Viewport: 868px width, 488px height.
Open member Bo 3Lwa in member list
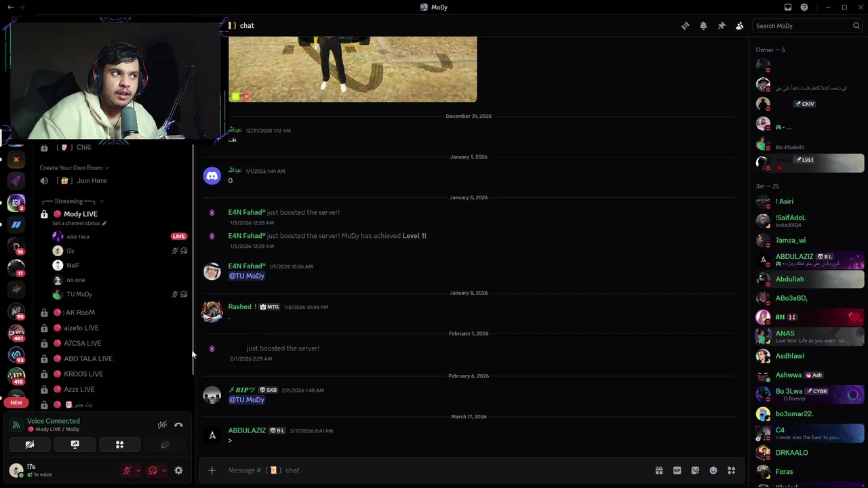coord(810,394)
